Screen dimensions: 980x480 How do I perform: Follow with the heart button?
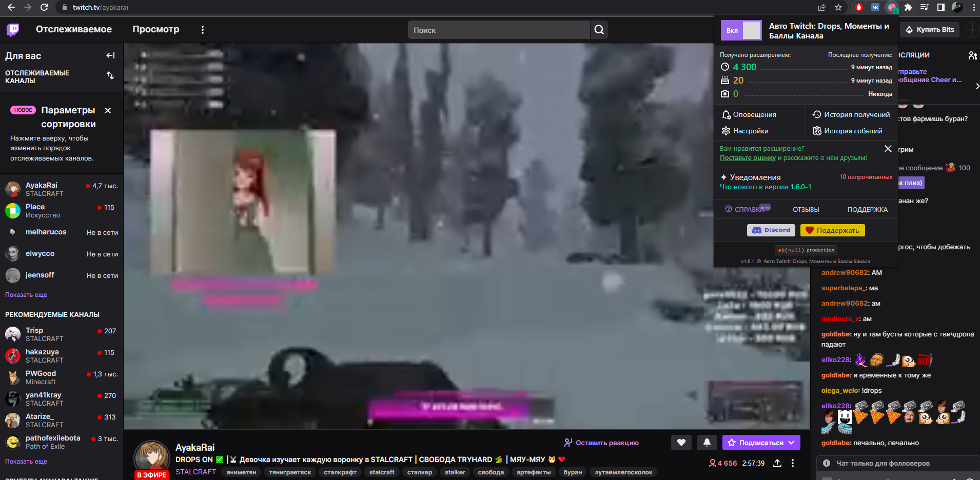681,443
